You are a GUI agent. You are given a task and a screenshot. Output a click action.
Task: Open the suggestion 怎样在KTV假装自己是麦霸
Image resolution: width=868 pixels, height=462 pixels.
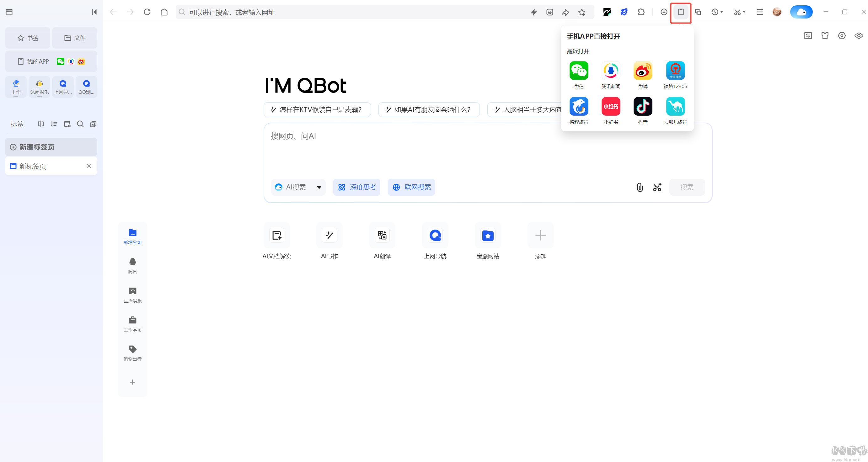(317, 109)
